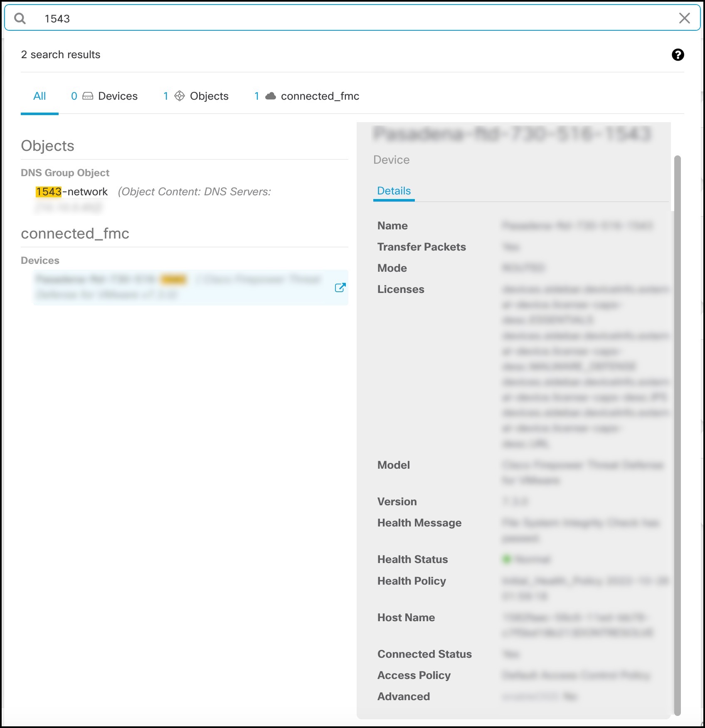Switch to the All results tab
Screen dimensions: 705x728
(39, 96)
